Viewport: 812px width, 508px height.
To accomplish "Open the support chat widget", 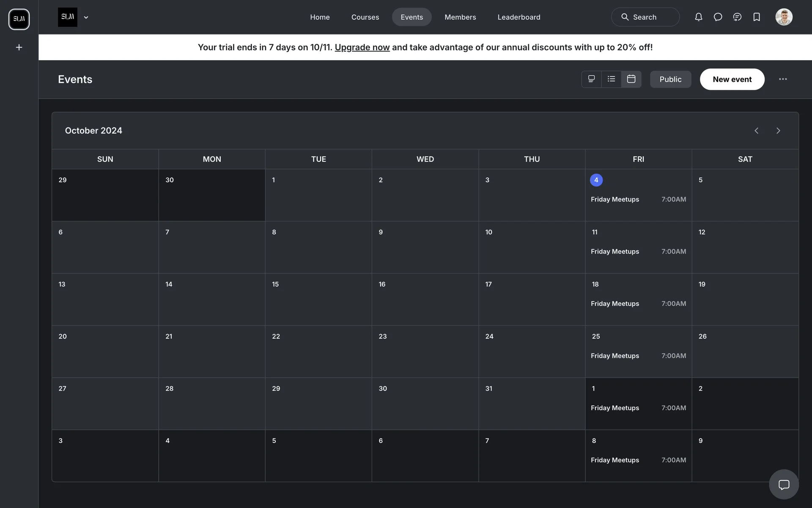I will point(784,484).
